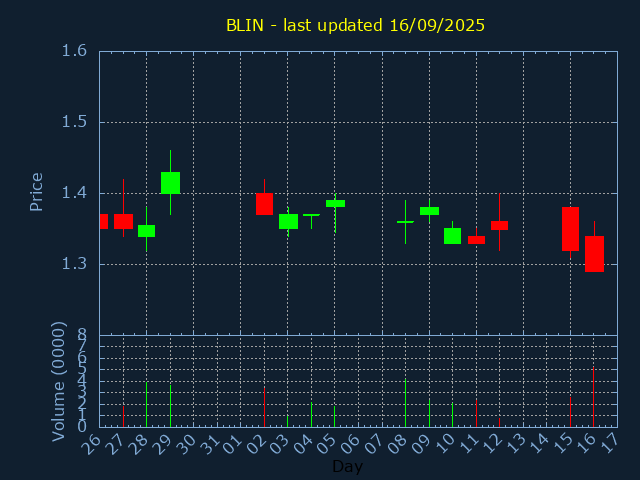This screenshot has width=640, height=480.
Task: Click the 1.4 price tick label
Action: (x=74, y=193)
